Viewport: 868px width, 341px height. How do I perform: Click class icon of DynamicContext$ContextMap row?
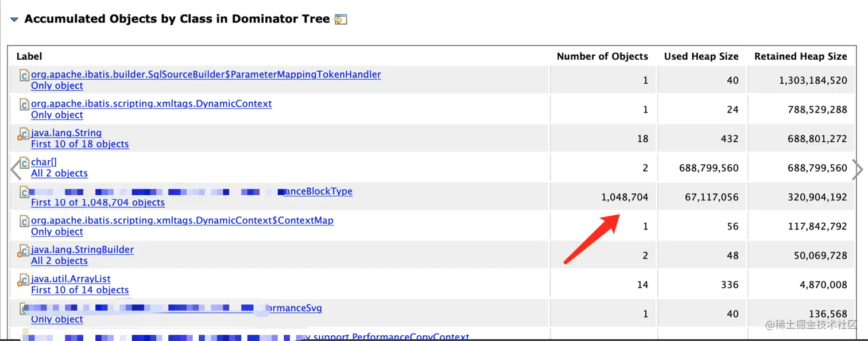click(x=24, y=222)
